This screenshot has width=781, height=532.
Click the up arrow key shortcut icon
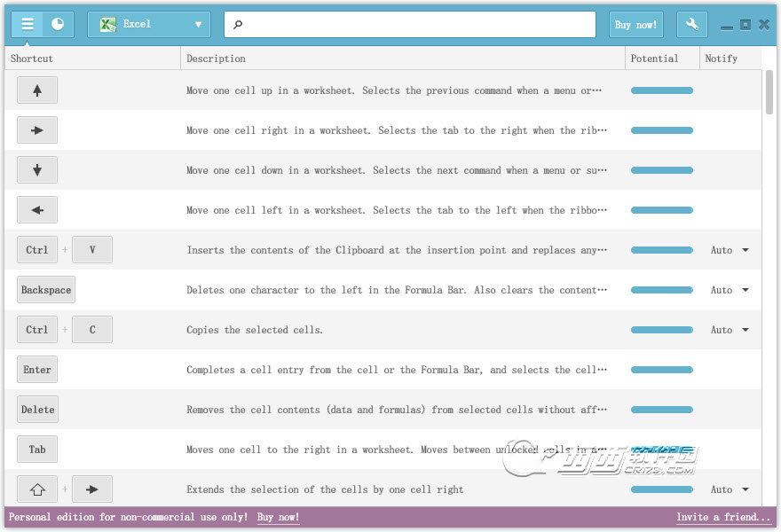(37, 90)
